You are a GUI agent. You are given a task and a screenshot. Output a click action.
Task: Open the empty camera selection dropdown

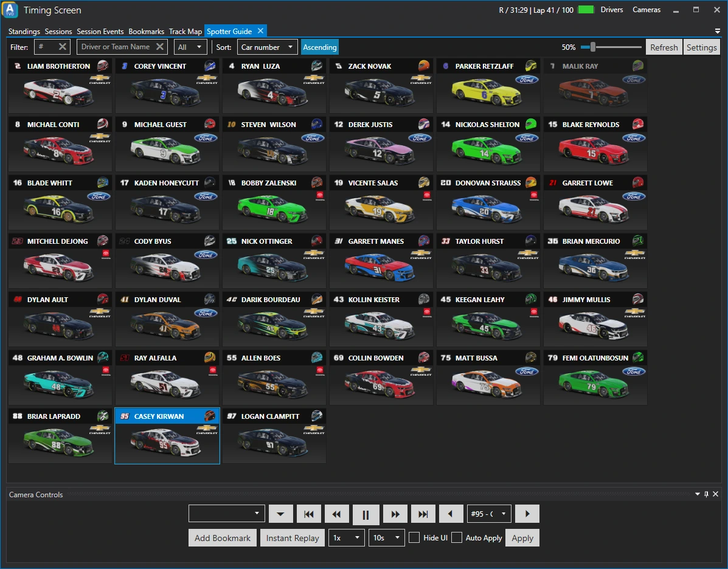(227, 513)
